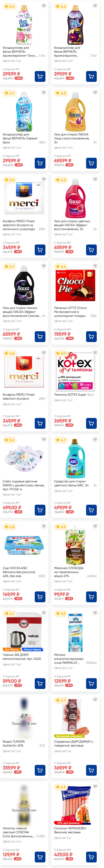Add PARMALAT milk to cart
104x868 pixels.
coord(91,683)
